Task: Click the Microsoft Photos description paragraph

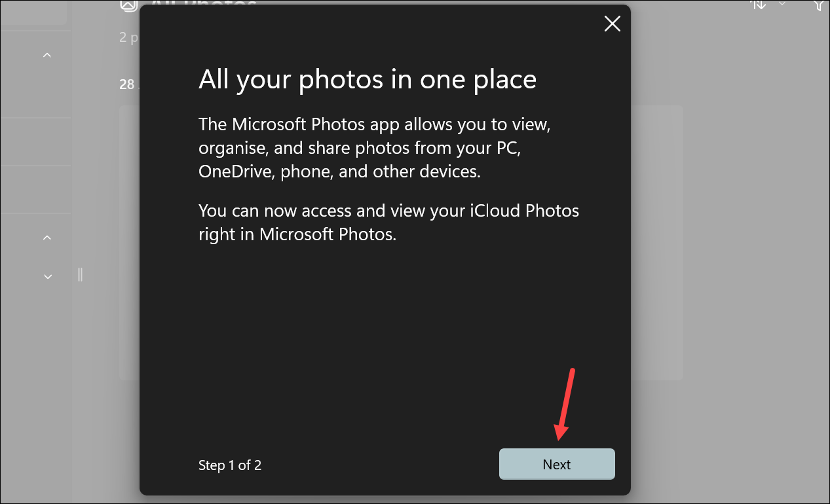Action: 375,148
